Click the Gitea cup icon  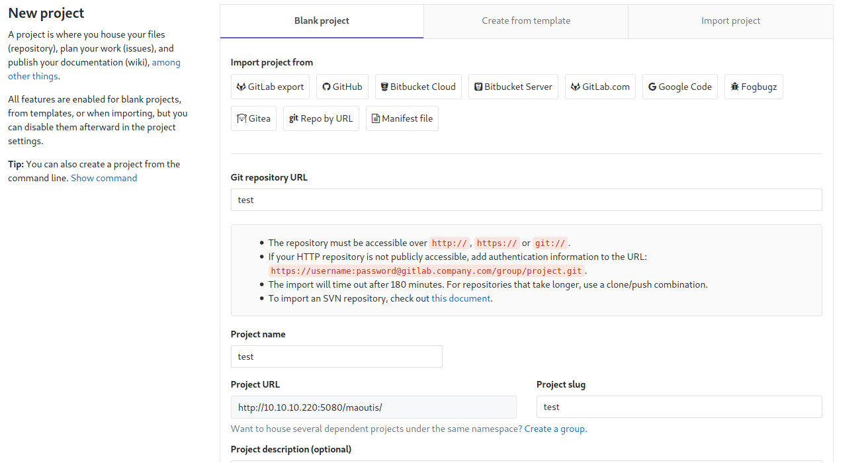tap(242, 118)
